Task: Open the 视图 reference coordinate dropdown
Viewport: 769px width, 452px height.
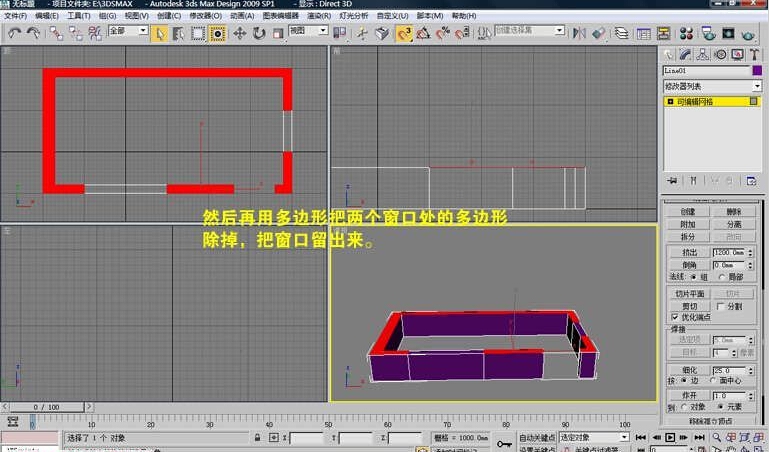Action: pos(308,30)
